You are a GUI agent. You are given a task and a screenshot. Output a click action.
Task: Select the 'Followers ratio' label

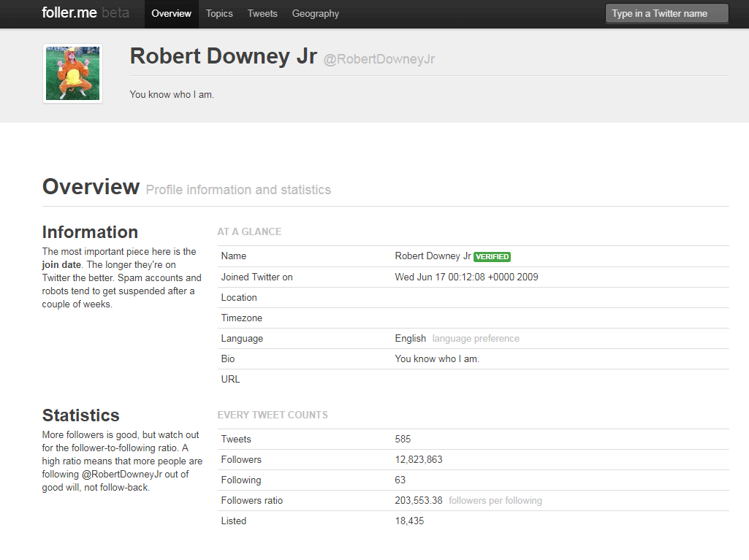click(x=251, y=500)
